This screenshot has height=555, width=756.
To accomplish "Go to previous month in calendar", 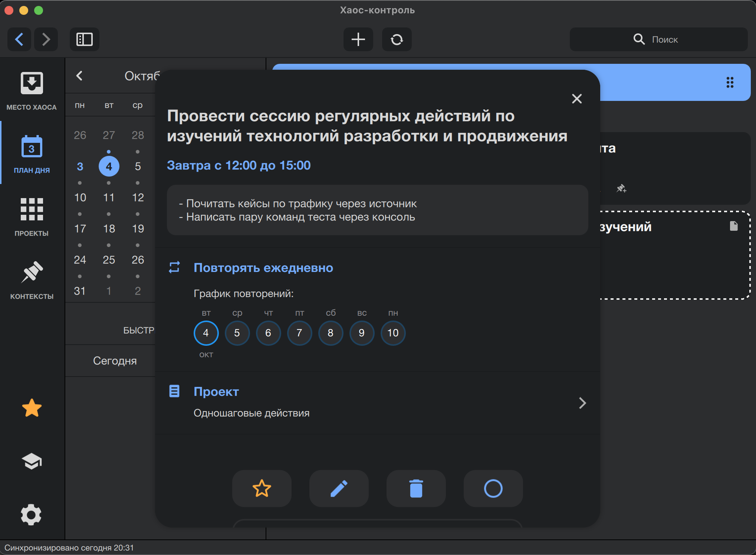I will point(79,76).
